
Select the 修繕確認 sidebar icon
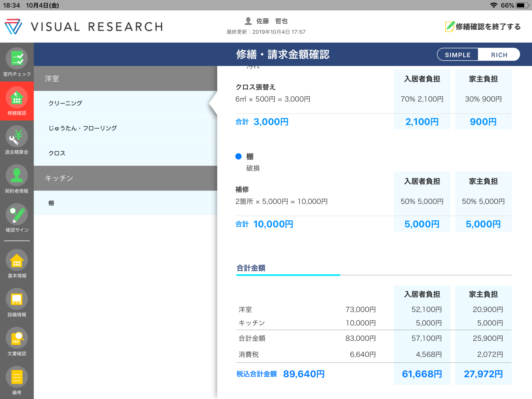tap(17, 97)
